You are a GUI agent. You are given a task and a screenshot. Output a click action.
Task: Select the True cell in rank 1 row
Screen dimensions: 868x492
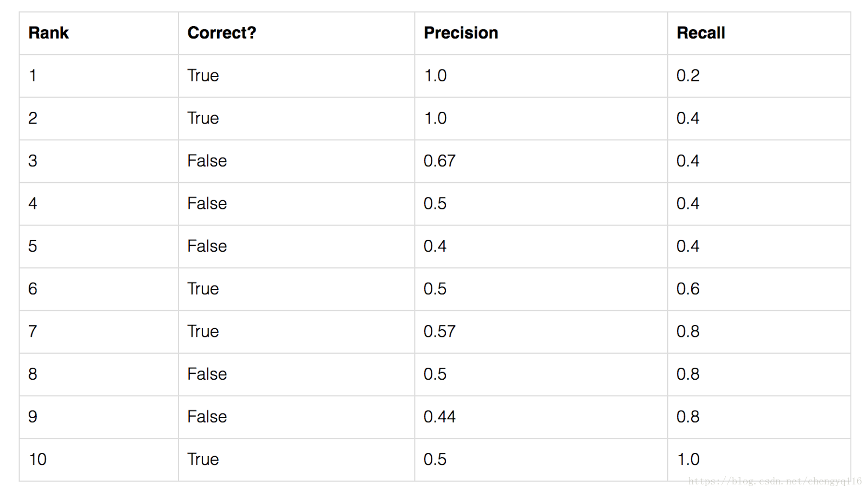coord(203,76)
